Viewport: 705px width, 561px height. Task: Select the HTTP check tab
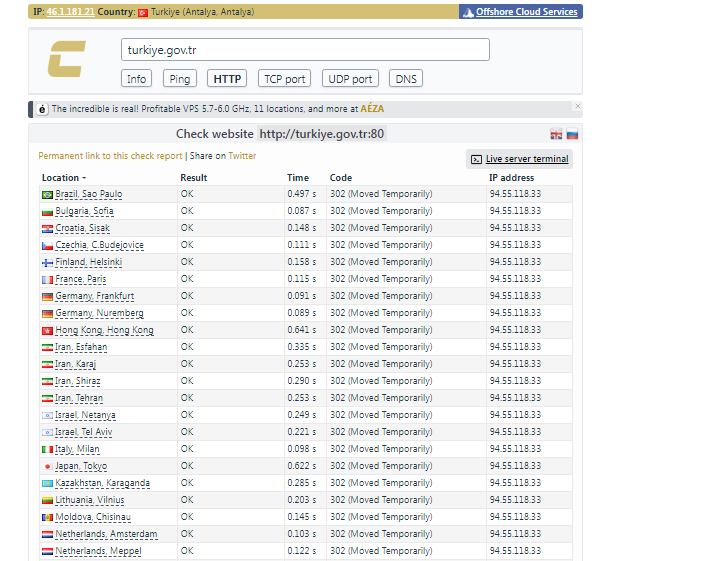point(227,79)
